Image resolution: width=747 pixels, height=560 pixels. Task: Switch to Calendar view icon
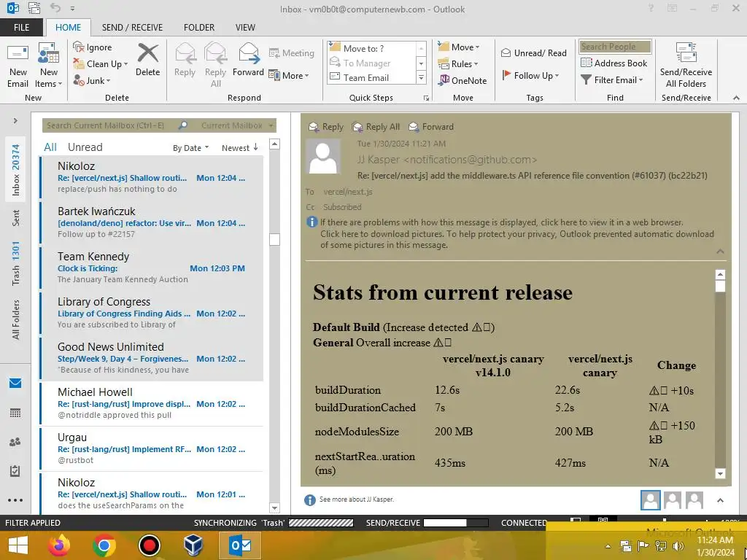click(15, 413)
